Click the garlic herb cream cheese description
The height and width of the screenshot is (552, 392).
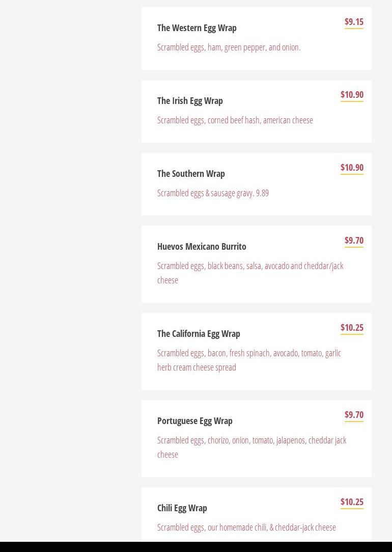pyautogui.click(x=249, y=360)
